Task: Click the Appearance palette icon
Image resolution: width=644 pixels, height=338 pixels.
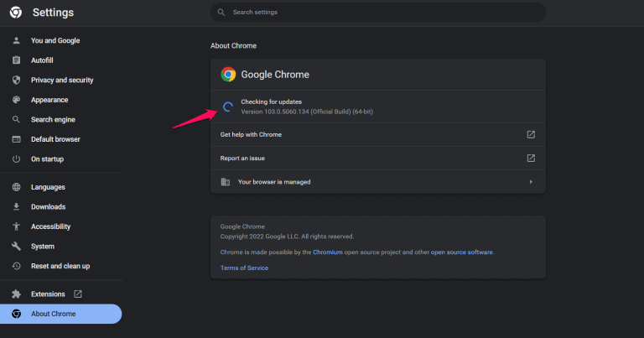Action: tap(16, 100)
